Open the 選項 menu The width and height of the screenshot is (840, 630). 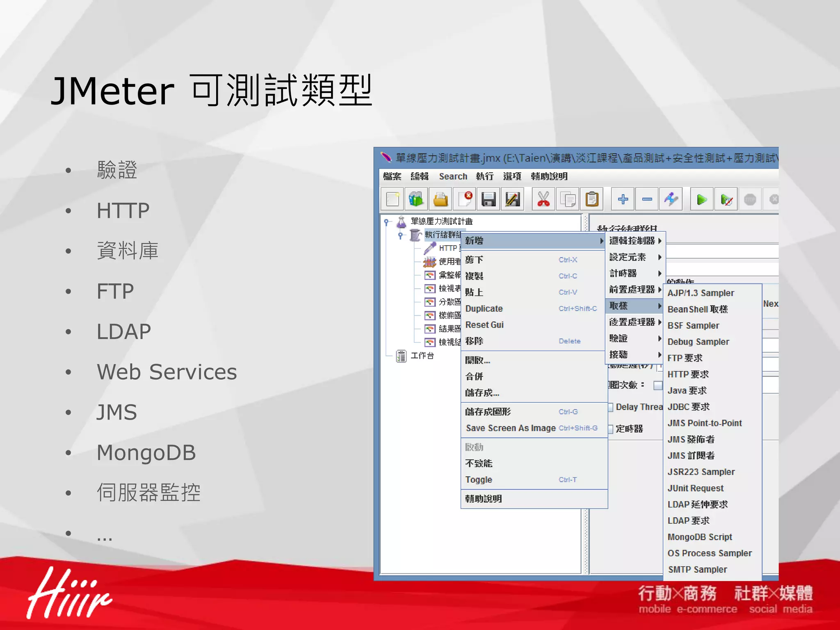[x=512, y=176]
